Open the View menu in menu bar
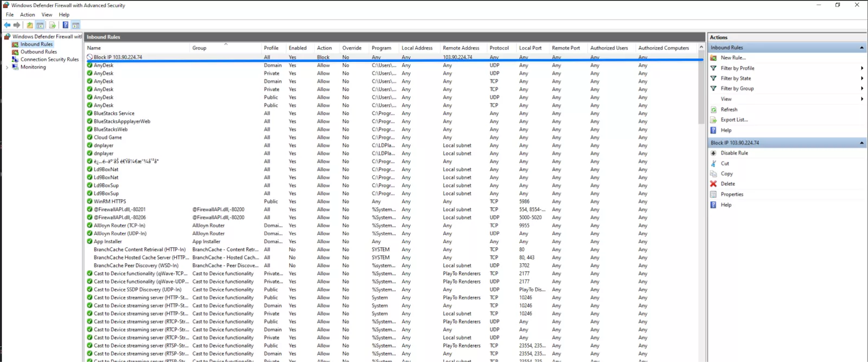The image size is (868, 362). pyautogui.click(x=47, y=15)
